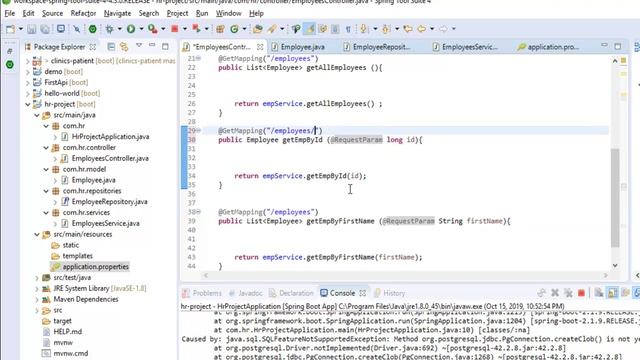Switch to Employee.java editor tab
This screenshot has width=640, height=360.
pyautogui.click(x=302, y=47)
